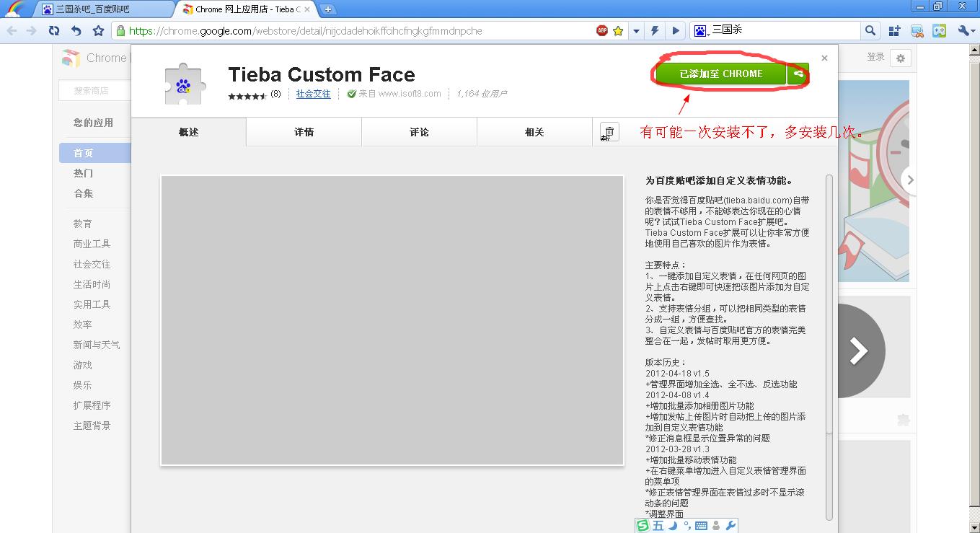Click the trash can icon
Viewport: 980px width, 533px height.
pyautogui.click(x=609, y=132)
